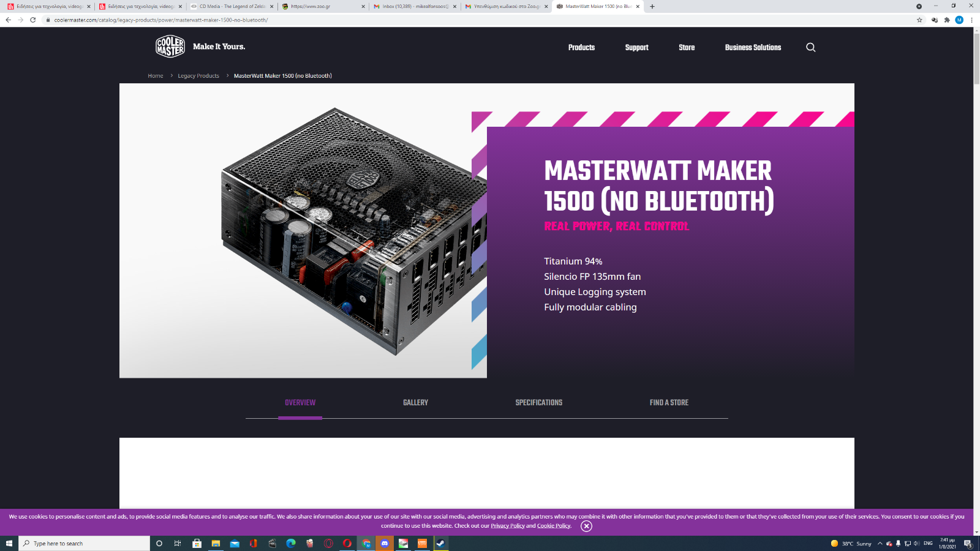Open the Support navigation menu
The width and height of the screenshot is (980, 551).
pyautogui.click(x=636, y=47)
